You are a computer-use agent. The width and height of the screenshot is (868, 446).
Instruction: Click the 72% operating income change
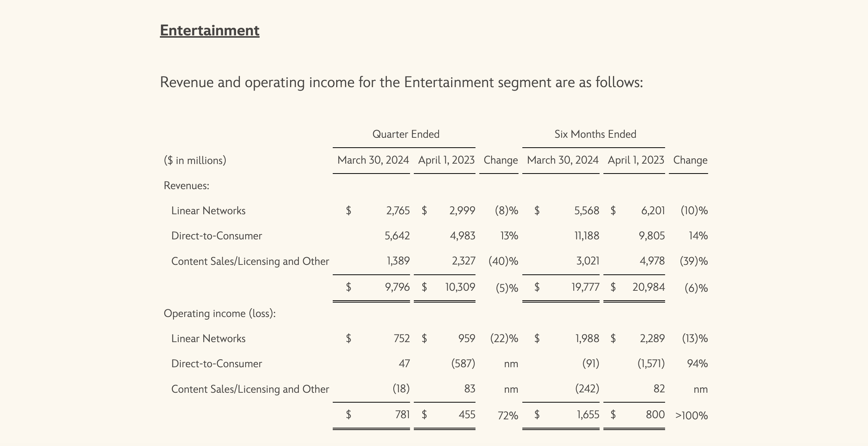tap(508, 415)
